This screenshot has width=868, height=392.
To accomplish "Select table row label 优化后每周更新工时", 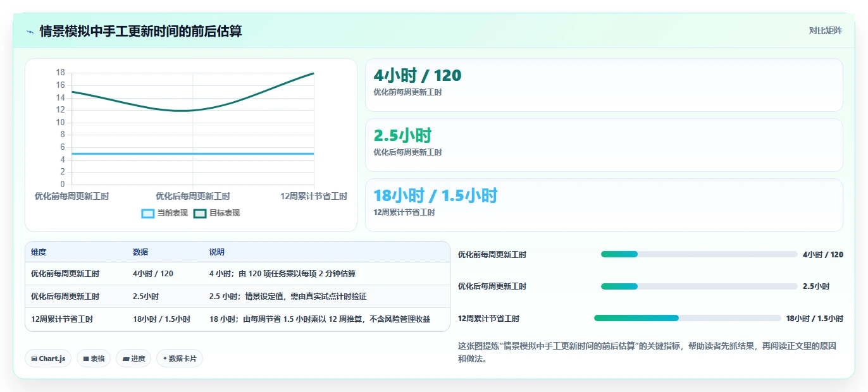I will [65, 297].
